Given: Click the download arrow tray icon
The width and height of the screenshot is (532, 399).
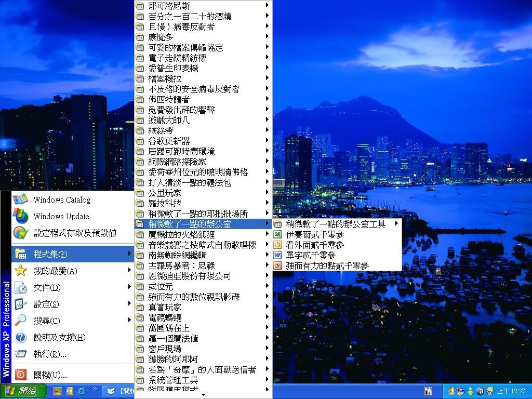Looking at the screenshot, I should [x=451, y=391].
